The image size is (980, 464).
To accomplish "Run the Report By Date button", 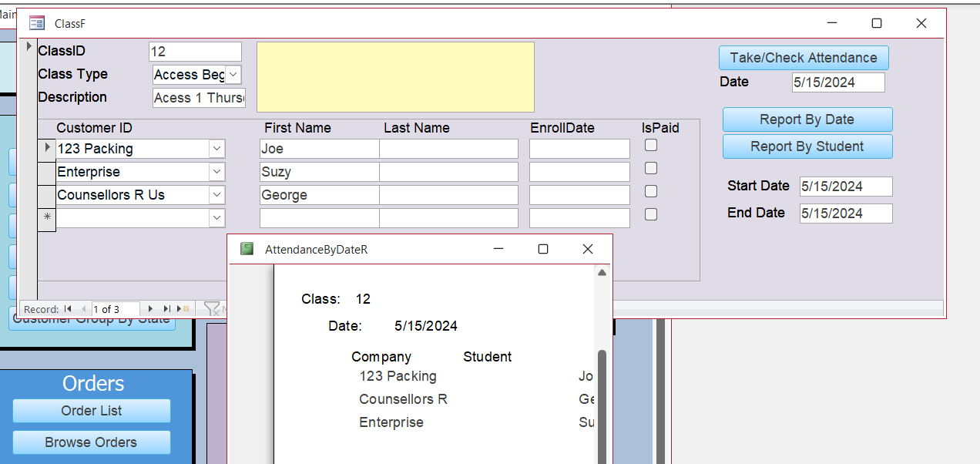I will pyautogui.click(x=807, y=119).
